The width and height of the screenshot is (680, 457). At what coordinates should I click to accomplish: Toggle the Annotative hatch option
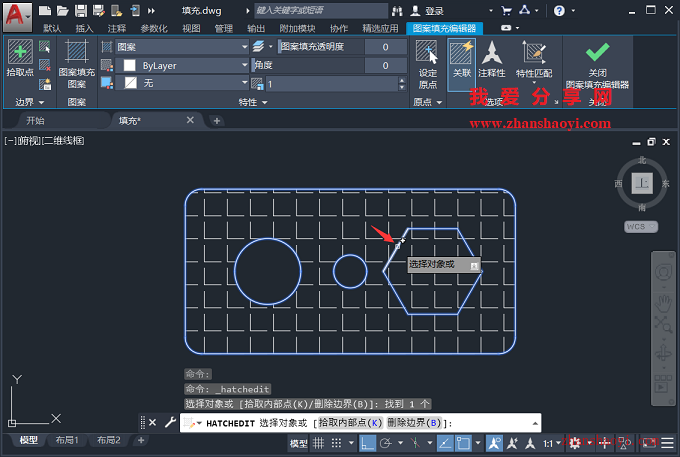[x=492, y=60]
